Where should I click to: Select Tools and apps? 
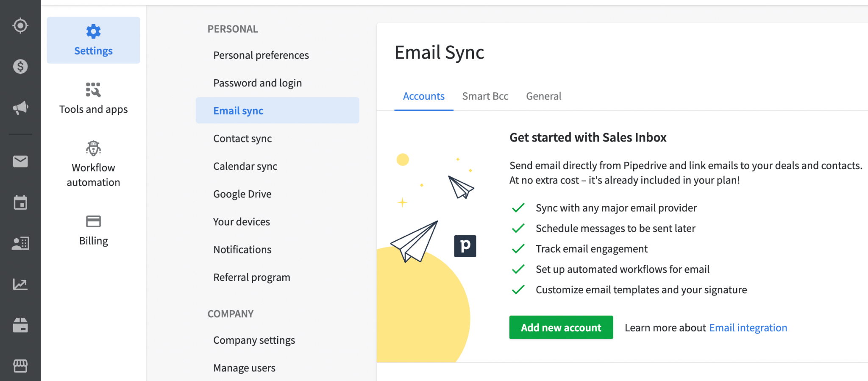tap(93, 98)
